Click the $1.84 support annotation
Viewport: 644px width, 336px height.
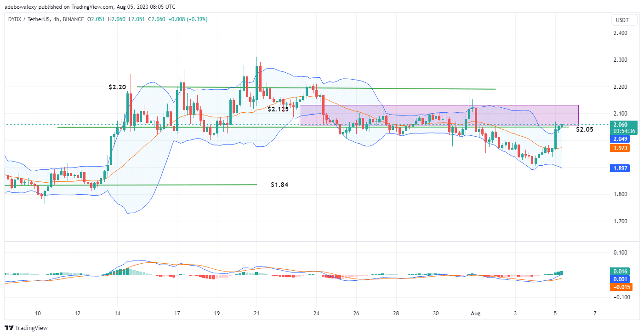coord(279,185)
